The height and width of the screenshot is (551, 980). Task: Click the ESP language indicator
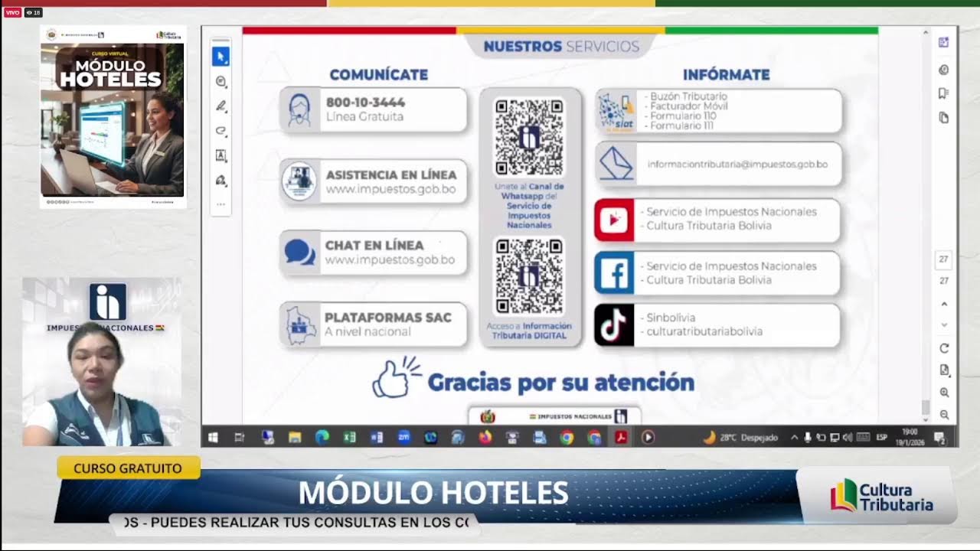coord(882,438)
